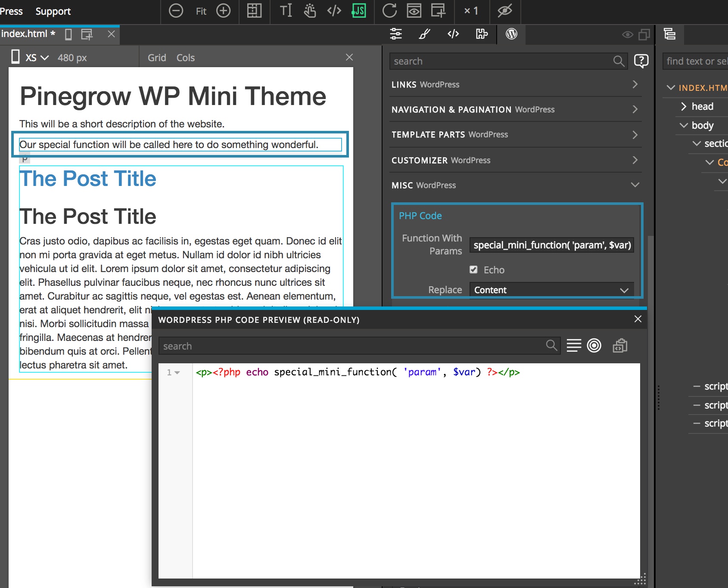The width and height of the screenshot is (728, 588).
Task: Select the Pinegrow WP Mini Theme heading
Action: tap(173, 96)
